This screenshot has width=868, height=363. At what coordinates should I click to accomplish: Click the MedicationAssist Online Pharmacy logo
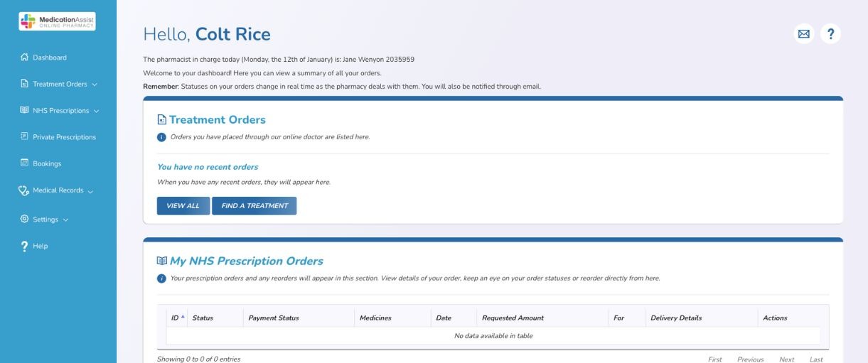[58, 21]
